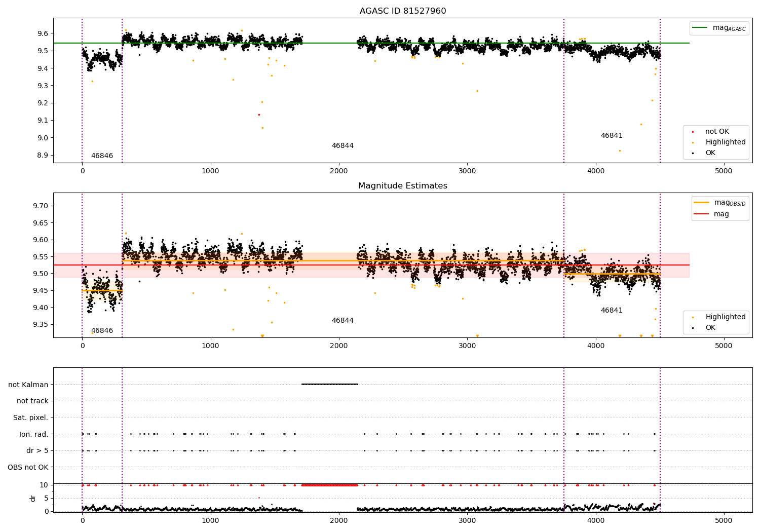760x532 pixels.
Task: Click obsid label 46844 in the top plot
Action: tap(343, 146)
